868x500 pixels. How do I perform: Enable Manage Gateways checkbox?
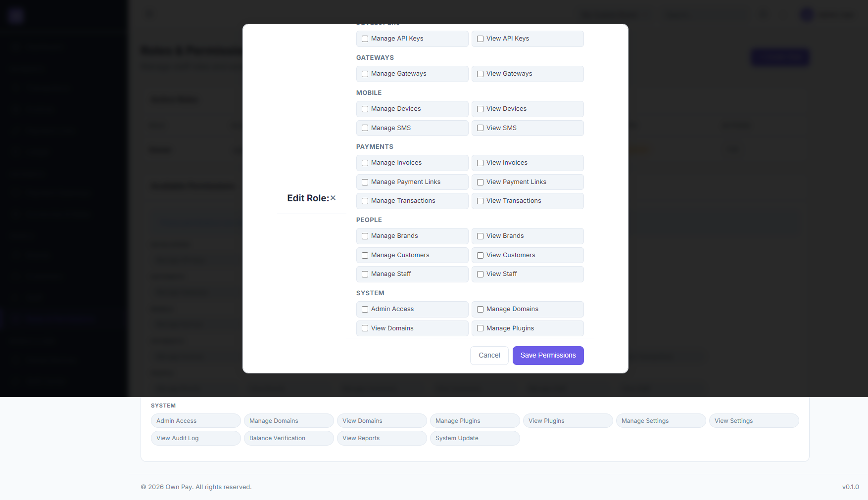click(365, 74)
